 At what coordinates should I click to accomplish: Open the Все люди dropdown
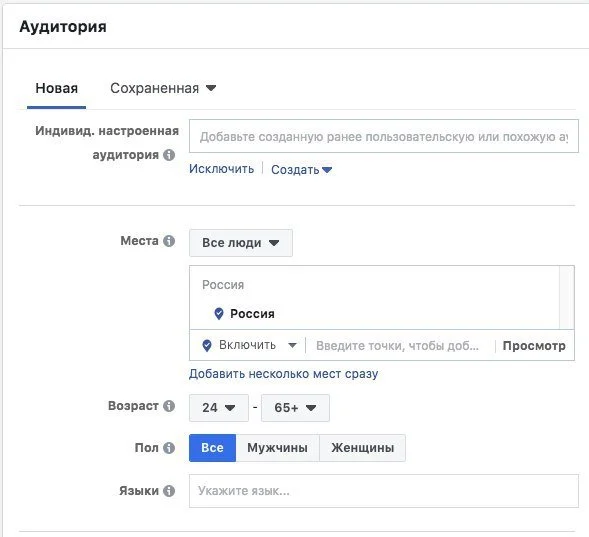[x=241, y=243]
